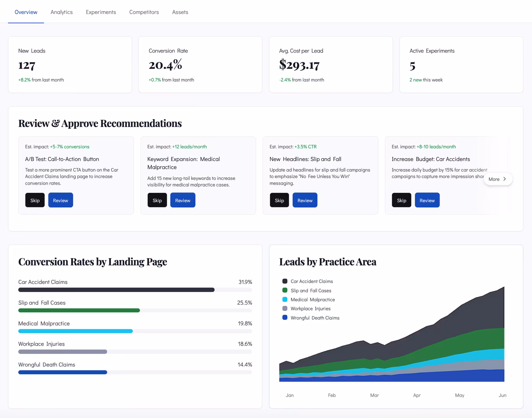532x418 pixels.
Task: Click the Slip and Fall Cases legend swatch
Action: pos(285,290)
